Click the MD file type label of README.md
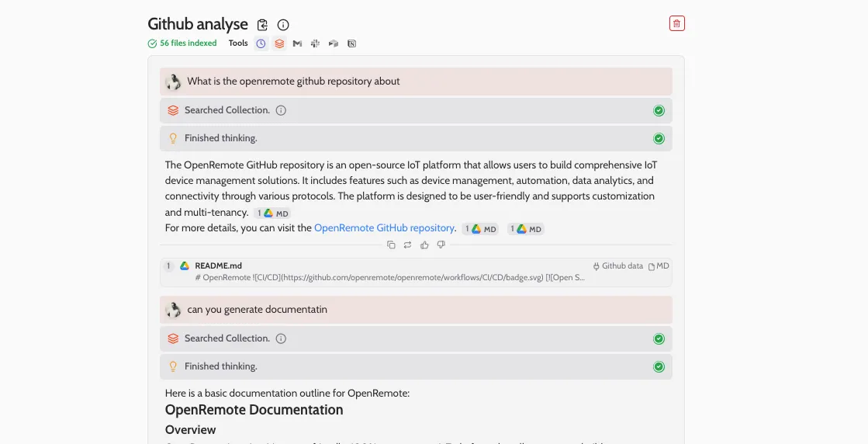Image resolution: width=868 pixels, height=444 pixels. point(659,266)
